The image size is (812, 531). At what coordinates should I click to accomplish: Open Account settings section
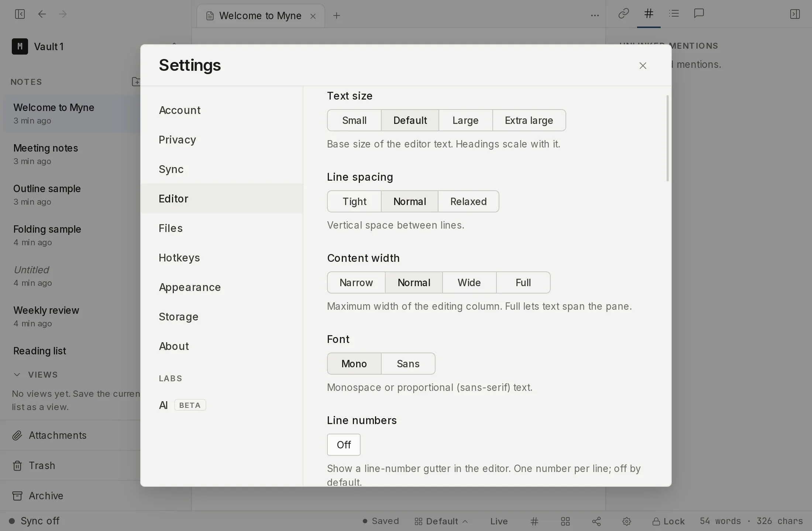pyautogui.click(x=221, y=110)
